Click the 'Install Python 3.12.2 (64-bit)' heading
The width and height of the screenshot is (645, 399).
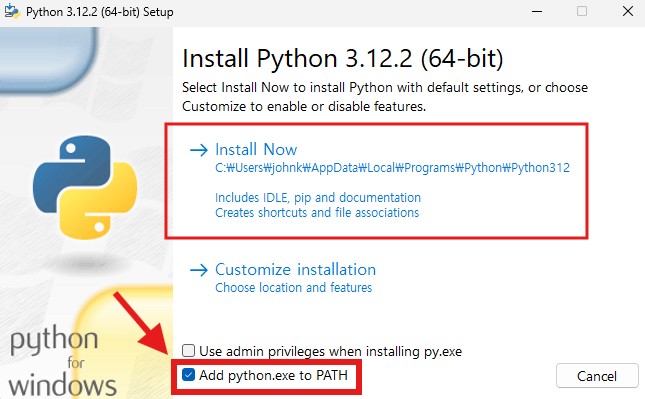[343, 58]
